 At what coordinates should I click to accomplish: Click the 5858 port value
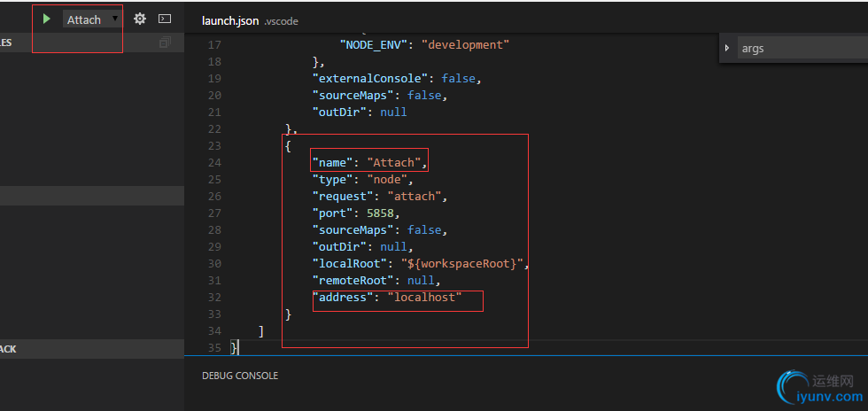pyautogui.click(x=380, y=213)
